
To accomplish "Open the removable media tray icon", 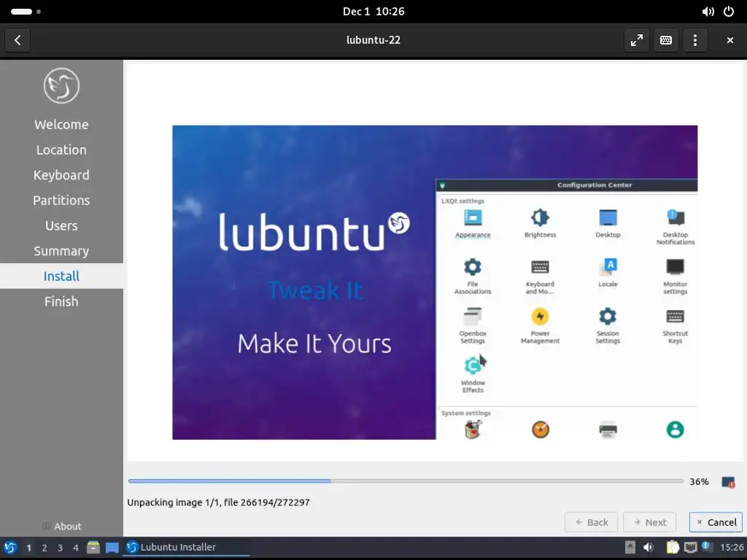I will pos(630,548).
